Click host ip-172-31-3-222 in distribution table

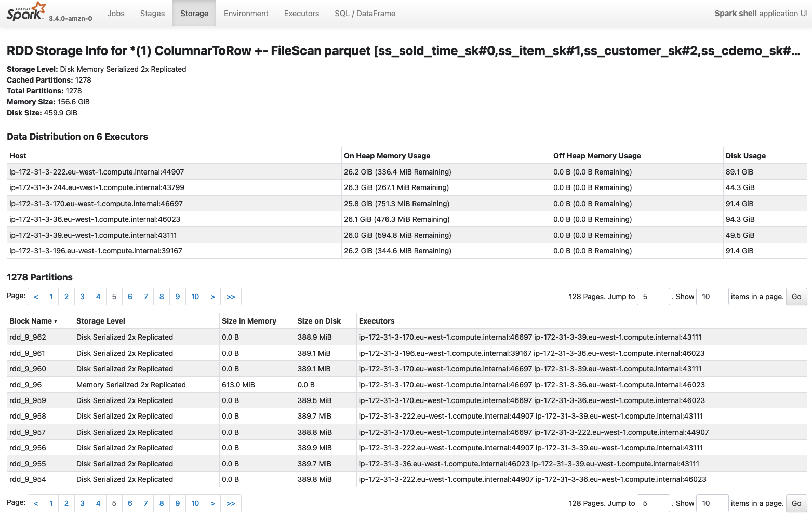[x=97, y=172]
